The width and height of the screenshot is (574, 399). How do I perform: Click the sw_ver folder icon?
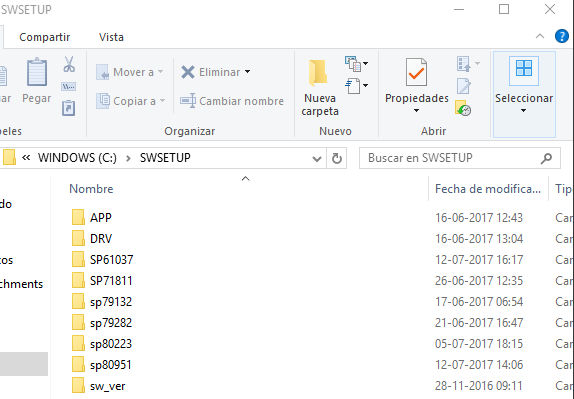(78, 385)
